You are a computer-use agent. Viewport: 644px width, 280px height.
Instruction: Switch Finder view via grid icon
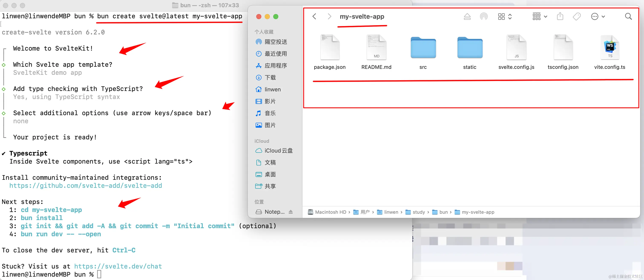[505, 17]
